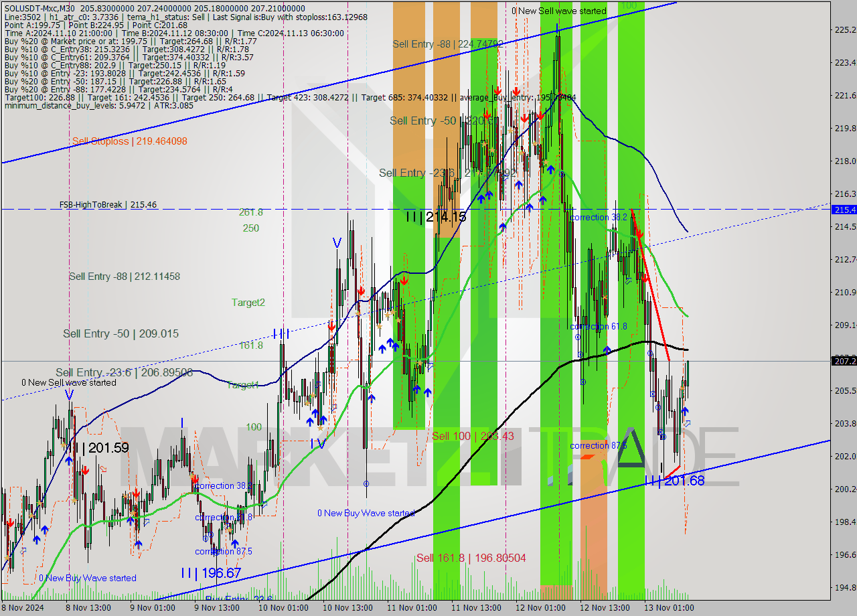This screenshot has height=616, width=857.
Task: Click '0 New Sell wave started' at chart top
Action: 559,11
